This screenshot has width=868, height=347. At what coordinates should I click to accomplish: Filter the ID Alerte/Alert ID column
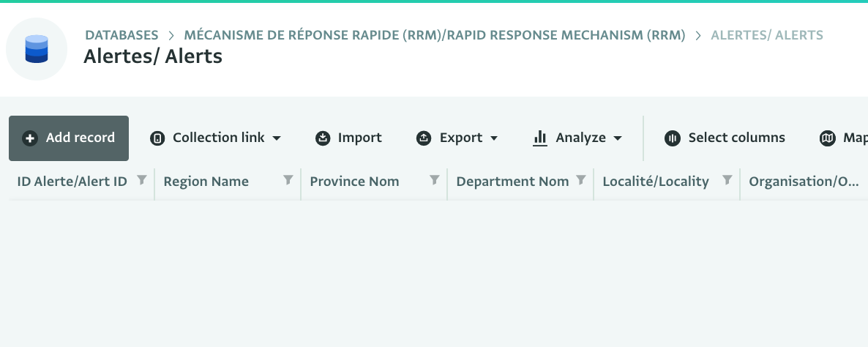(x=142, y=180)
